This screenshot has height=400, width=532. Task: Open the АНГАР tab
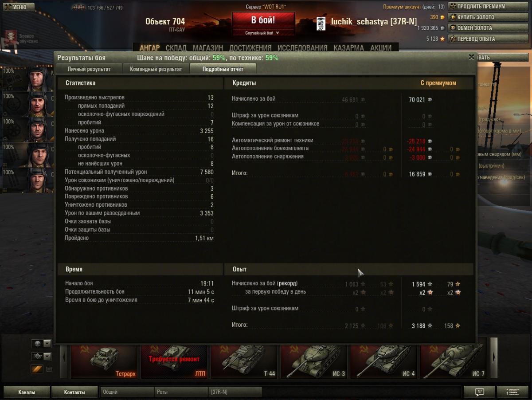click(149, 48)
